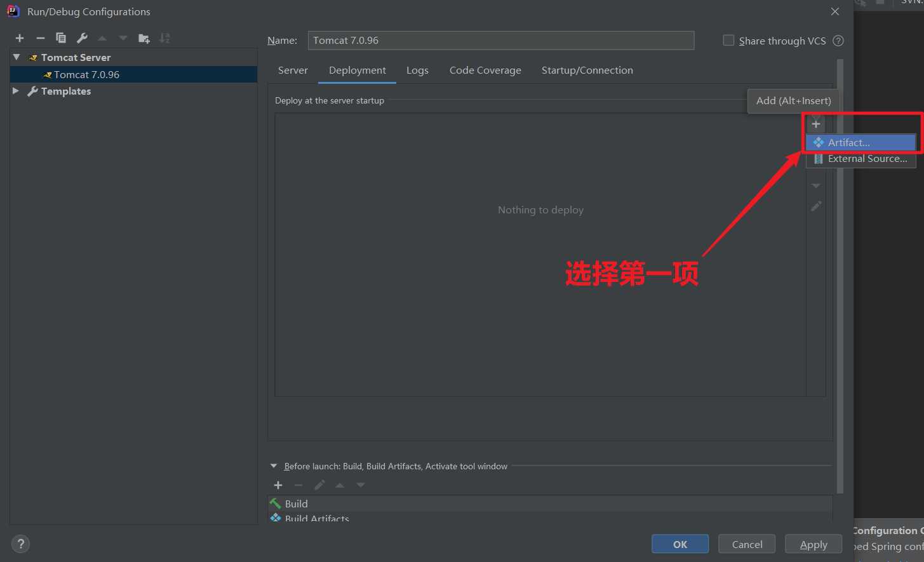The width and height of the screenshot is (924, 562).
Task: Remove selected configuration with minus icon
Action: (x=41, y=38)
